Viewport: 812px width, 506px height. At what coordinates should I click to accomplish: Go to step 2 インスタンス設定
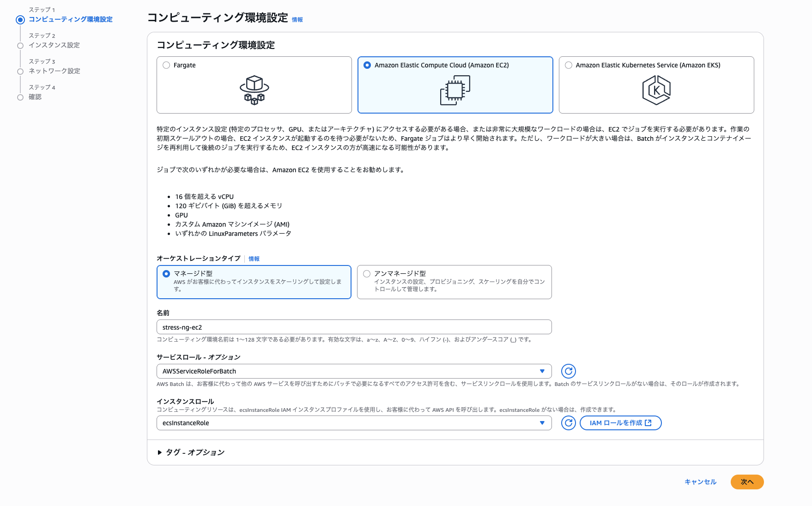[54, 45]
